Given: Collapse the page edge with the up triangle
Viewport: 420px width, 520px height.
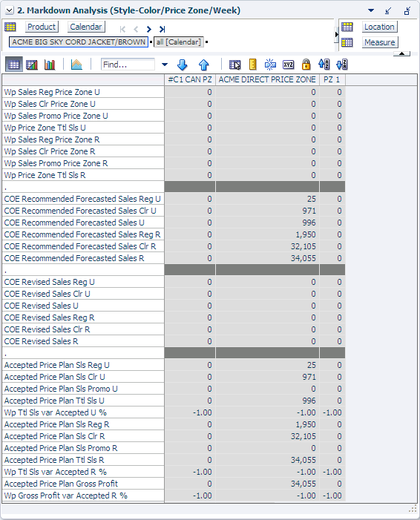Looking at the screenshot, I should click(401, 53).
